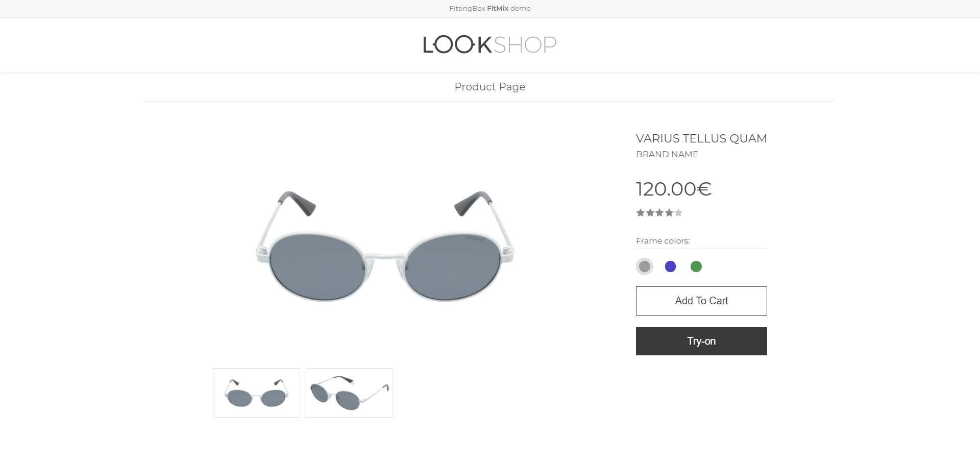Viewport: 980px width, 460px height.
Task: Click the Brand Name label
Action: pyautogui.click(x=667, y=154)
